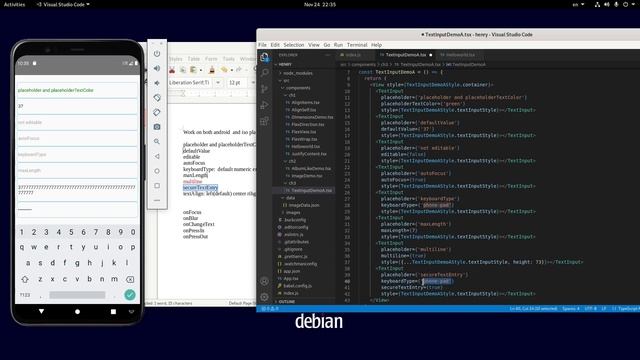640x360 pixels.
Task: Click emulator toolbar overview square icon
Action: 157,186
